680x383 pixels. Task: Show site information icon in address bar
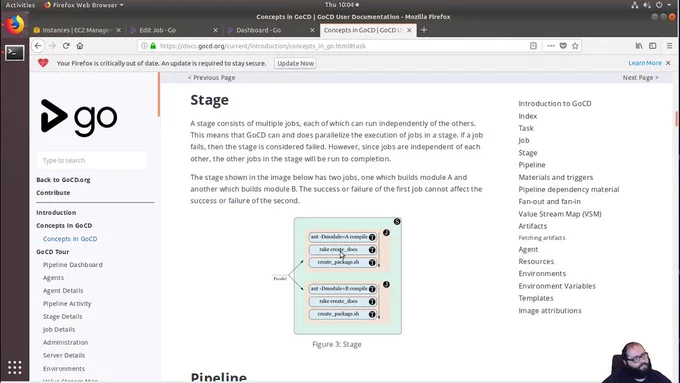point(144,46)
